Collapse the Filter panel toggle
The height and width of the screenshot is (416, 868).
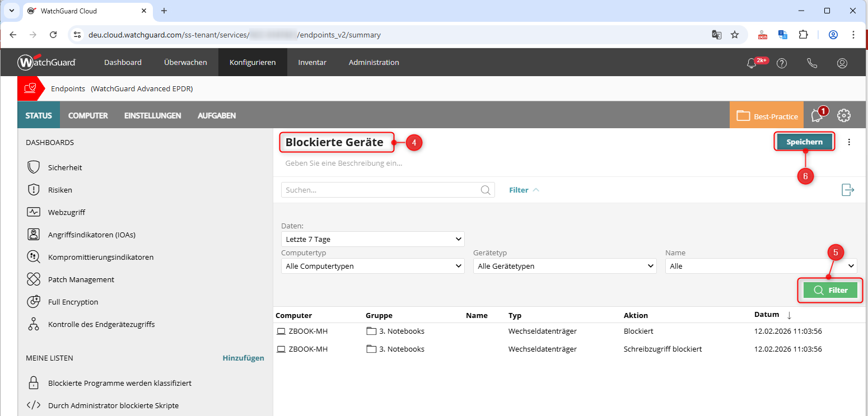[x=524, y=190]
